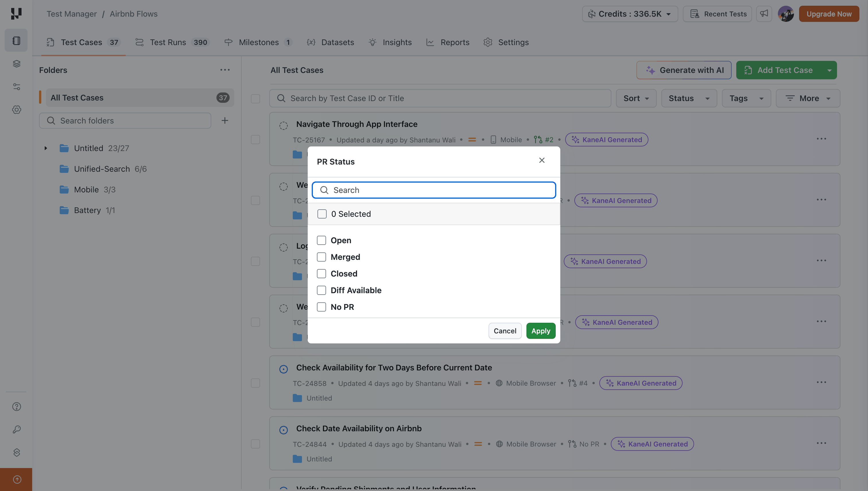Screen dimensions: 868x491
Task: Focus the Search folders field
Action: (x=125, y=120)
